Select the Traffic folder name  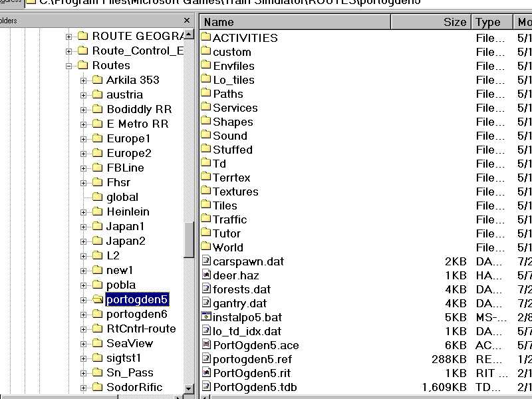tap(229, 219)
